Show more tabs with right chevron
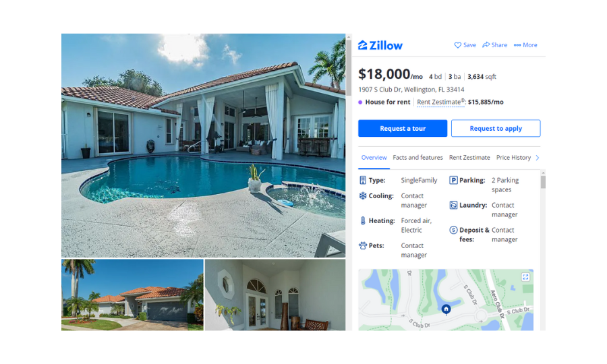The height and width of the screenshot is (364, 607). (x=538, y=158)
